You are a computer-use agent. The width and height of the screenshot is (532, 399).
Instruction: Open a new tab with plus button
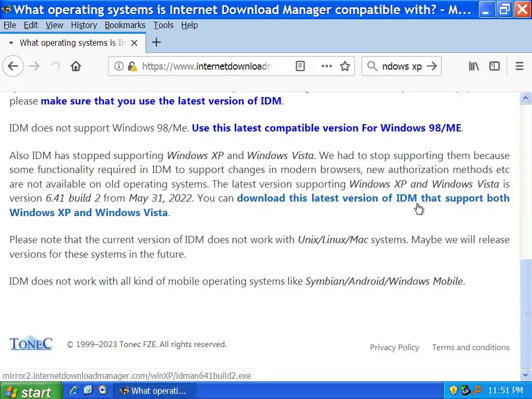[156, 43]
